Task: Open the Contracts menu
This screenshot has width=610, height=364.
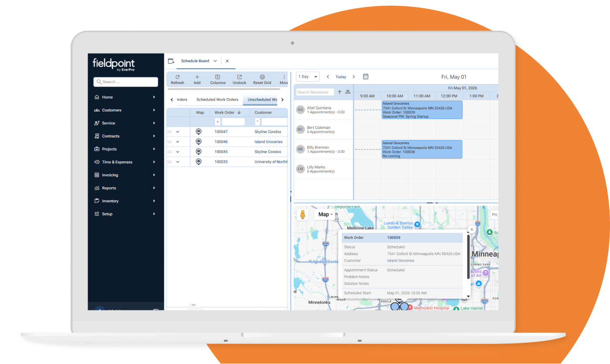Action: pyautogui.click(x=125, y=136)
